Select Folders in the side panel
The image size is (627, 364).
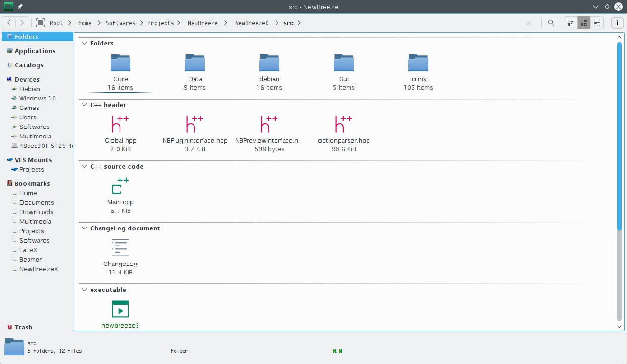(x=37, y=36)
